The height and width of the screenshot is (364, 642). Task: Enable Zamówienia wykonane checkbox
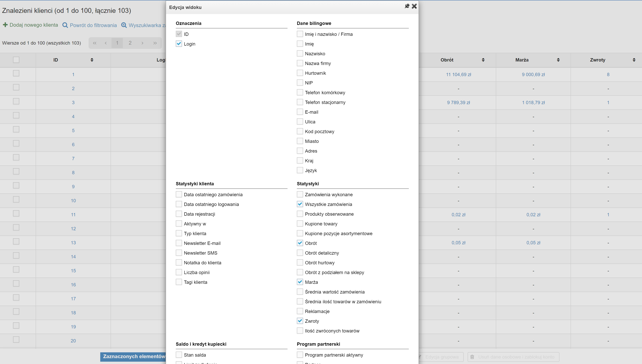coord(300,194)
